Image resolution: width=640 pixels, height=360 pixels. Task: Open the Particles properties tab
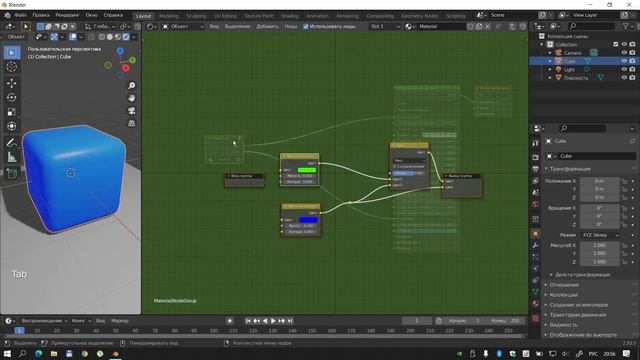click(536, 257)
